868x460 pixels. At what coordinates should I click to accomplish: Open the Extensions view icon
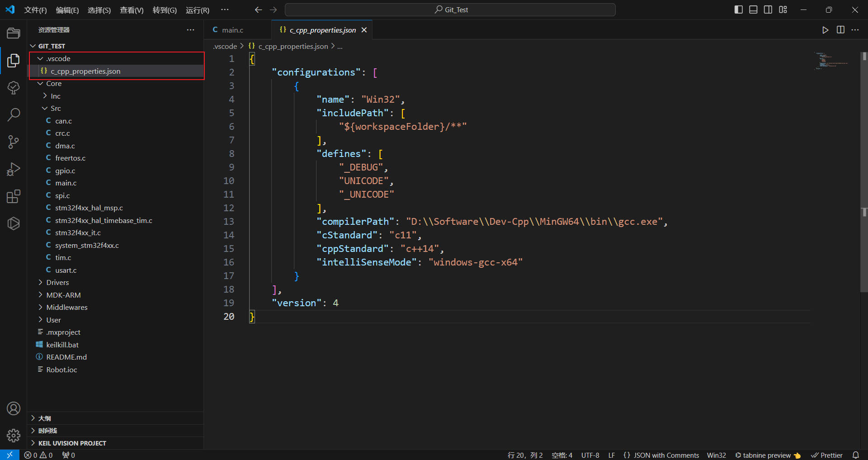click(14, 197)
